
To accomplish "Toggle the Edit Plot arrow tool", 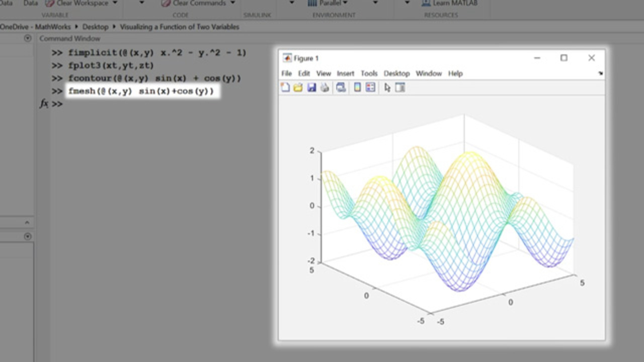I will 387,87.
